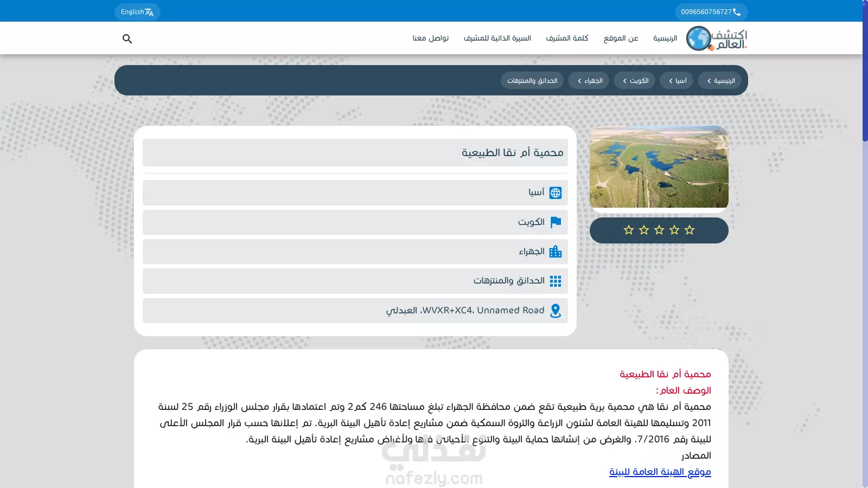This screenshot has width=868, height=488.
Task: Click the page vertical scrollbar thumb
Action: click(x=865, y=70)
